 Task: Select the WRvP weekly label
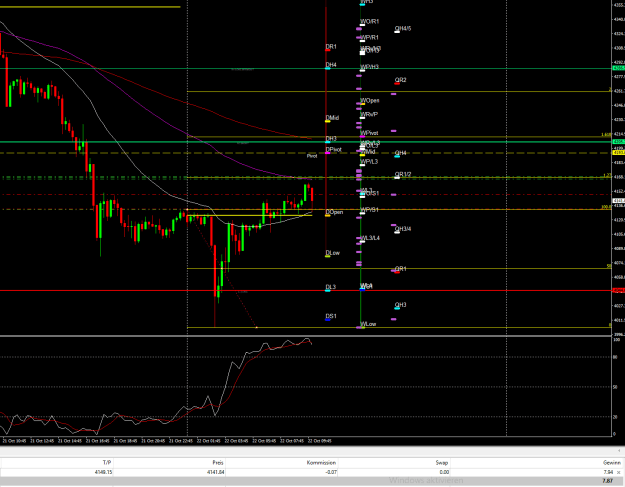(369, 114)
